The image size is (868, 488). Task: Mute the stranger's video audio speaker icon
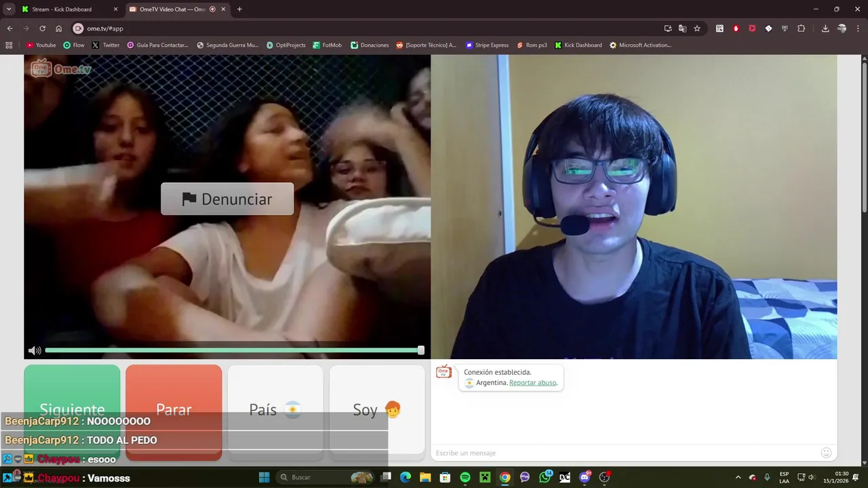click(x=35, y=350)
